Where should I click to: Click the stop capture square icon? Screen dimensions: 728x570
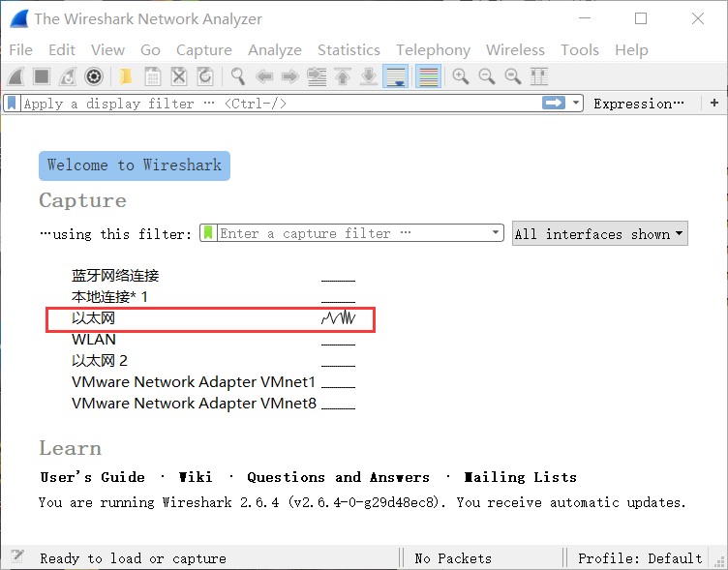[x=42, y=76]
